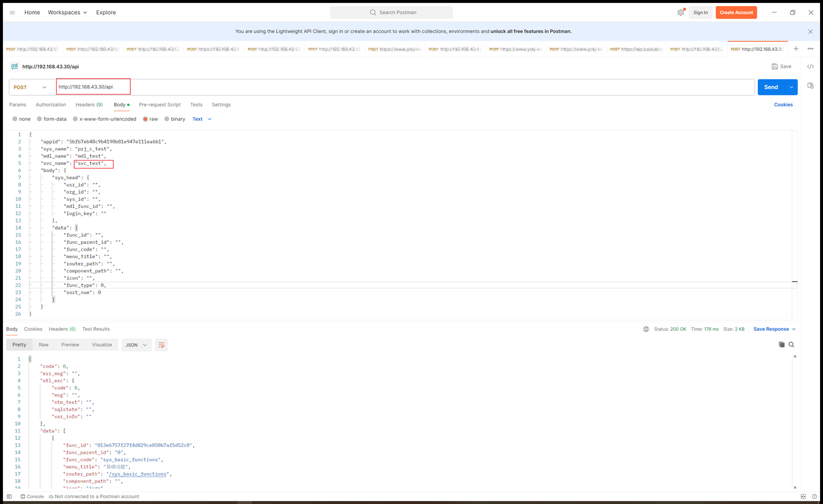Open the tab options ellipsis

click(x=810, y=49)
